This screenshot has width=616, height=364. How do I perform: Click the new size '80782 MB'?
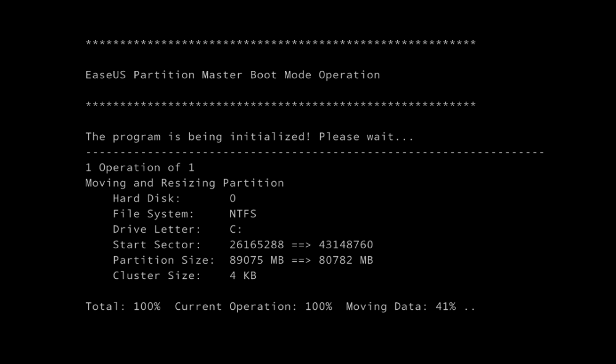346,260
